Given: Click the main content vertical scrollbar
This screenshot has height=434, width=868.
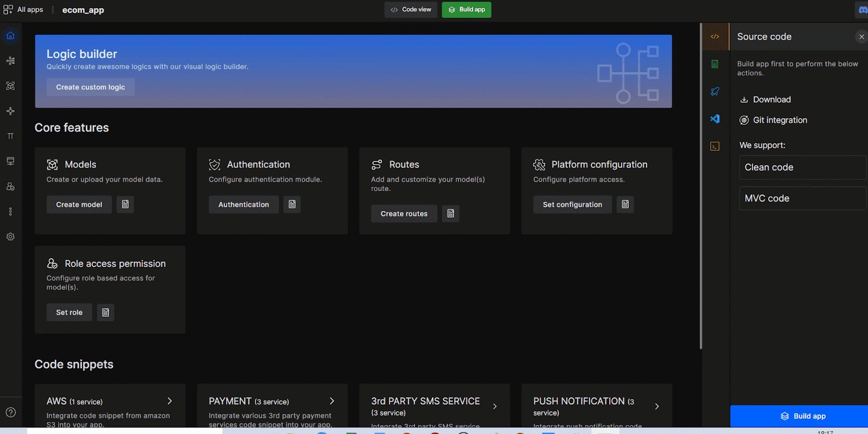Looking at the screenshot, I should pos(701,184).
